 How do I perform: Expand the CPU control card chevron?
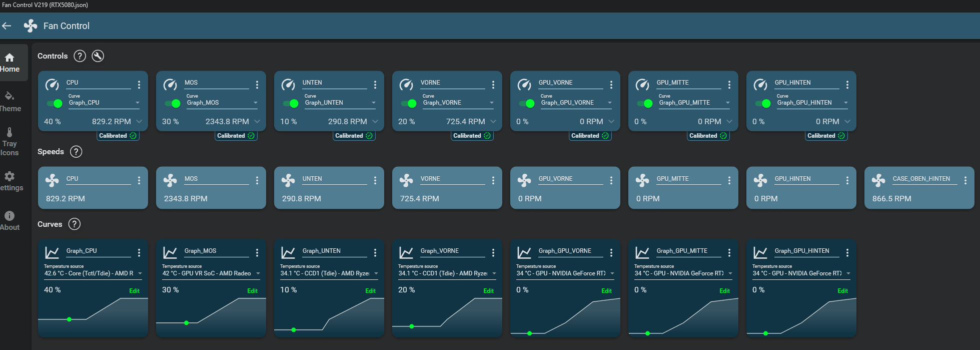pyautogui.click(x=139, y=122)
